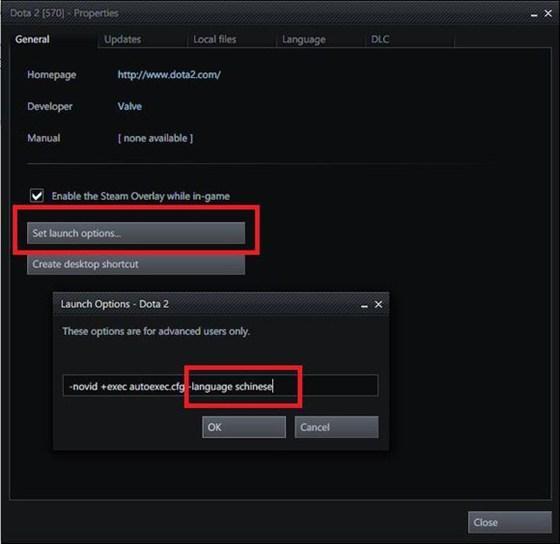This screenshot has width=560, height=544.
Task: Click Create desktop shortcut button
Action: tap(136, 264)
